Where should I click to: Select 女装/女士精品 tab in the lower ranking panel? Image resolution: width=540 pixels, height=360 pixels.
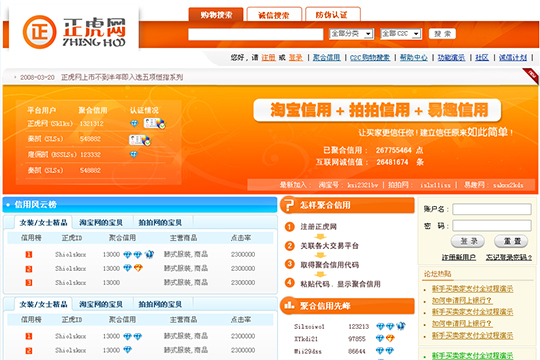[x=43, y=304]
